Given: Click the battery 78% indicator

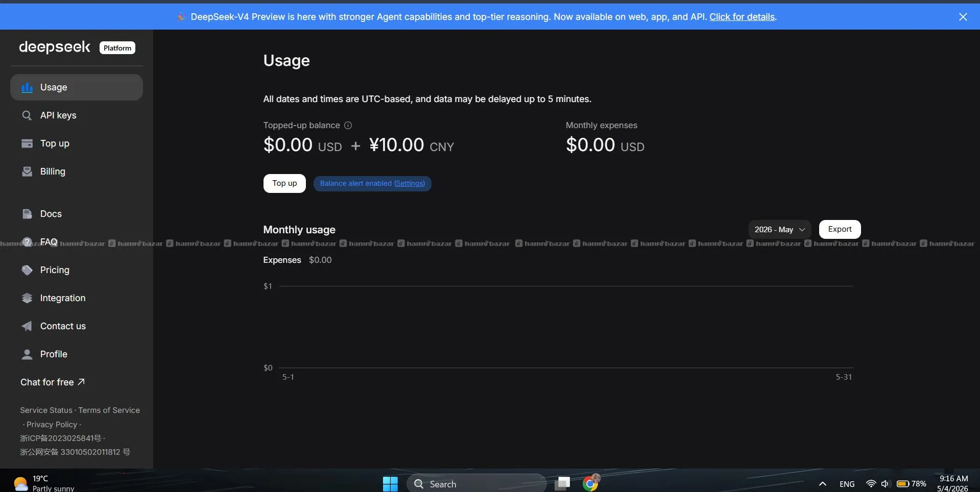Looking at the screenshot, I should coord(912,484).
